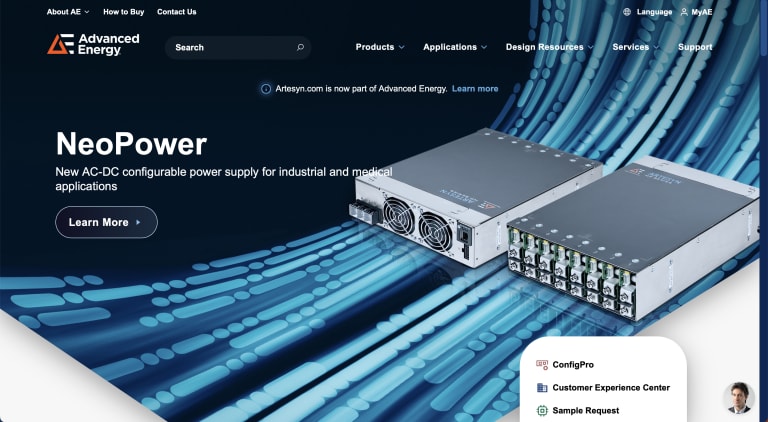Screen dimensions: 768x422
Task: Open the Contact Us page
Action: (176, 12)
